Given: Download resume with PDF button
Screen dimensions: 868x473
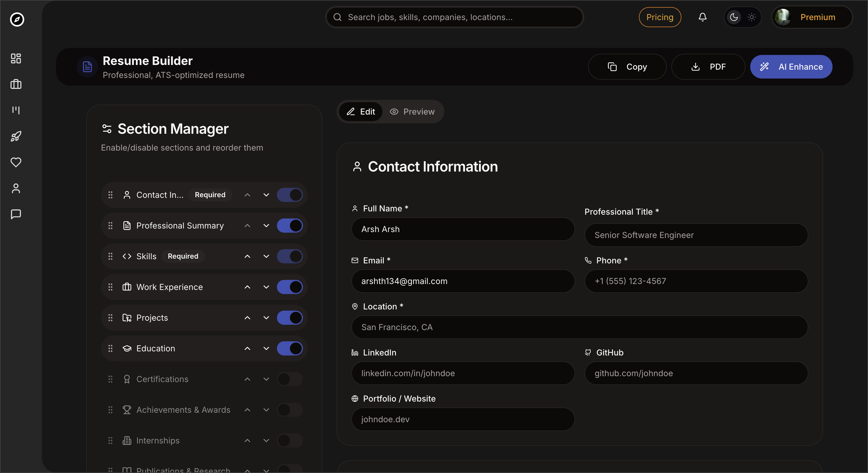Looking at the screenshot, I should (708, 67).
